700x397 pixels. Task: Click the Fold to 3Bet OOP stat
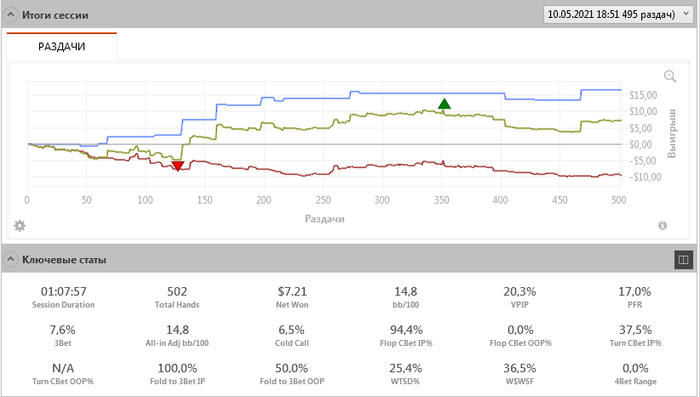tap(292, 374)
